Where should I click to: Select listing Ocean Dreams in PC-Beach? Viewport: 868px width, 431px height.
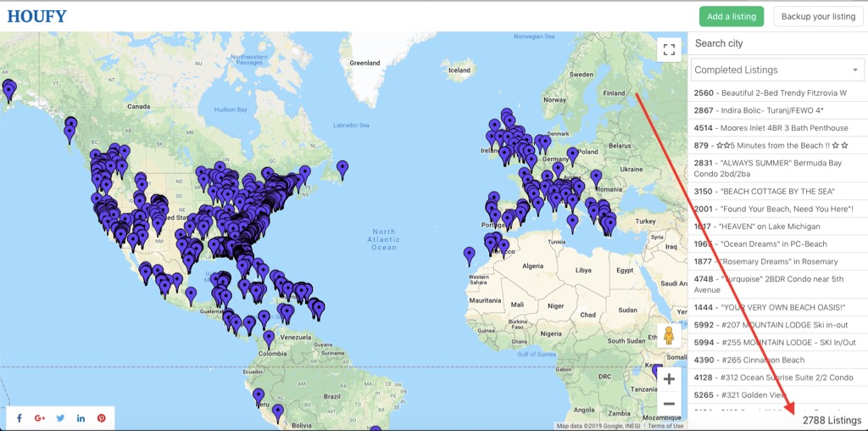coord(778,244)
